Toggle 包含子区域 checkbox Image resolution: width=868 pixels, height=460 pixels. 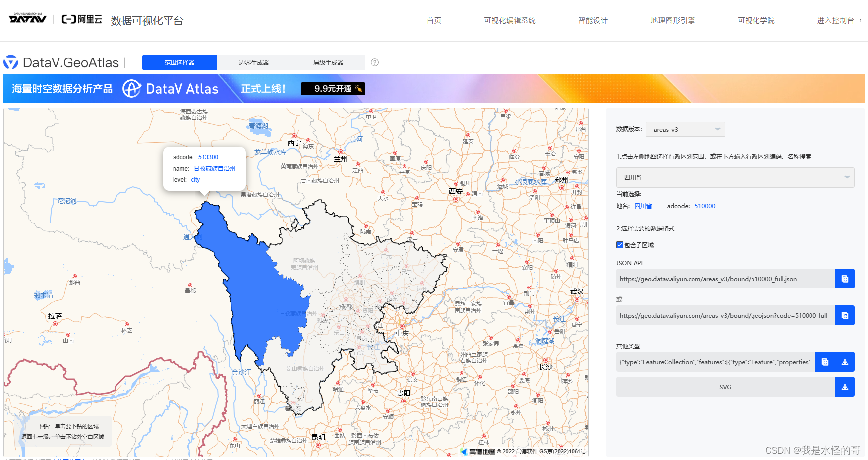tap(619, 245)
